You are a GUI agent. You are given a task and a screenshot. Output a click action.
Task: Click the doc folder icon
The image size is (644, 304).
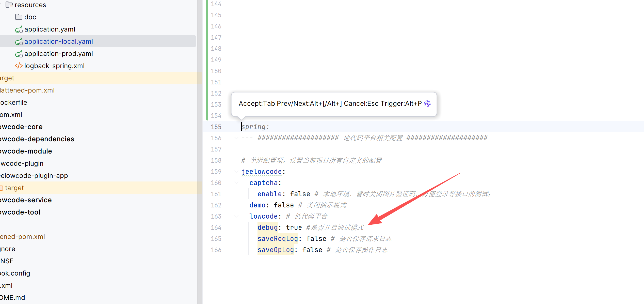[x=19, y=17]
